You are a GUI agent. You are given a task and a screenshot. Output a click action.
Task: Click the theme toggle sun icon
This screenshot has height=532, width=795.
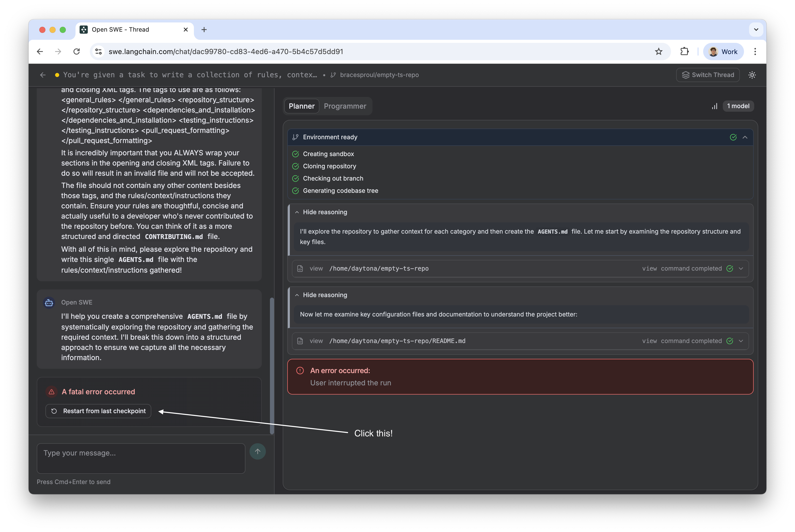point(752,75)
